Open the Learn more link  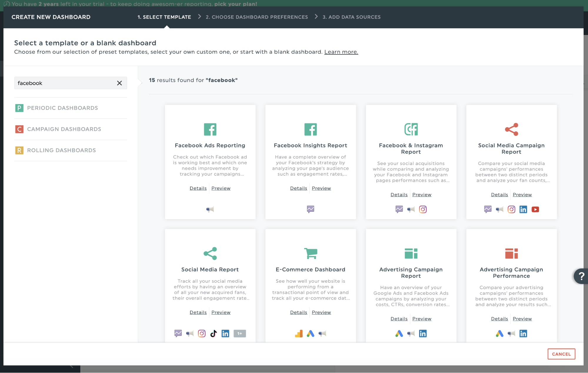[341, 52]
